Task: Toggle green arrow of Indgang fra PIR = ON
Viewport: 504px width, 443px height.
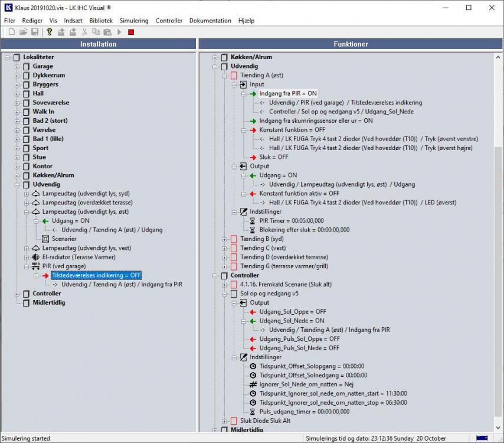Action: coord(253,93)
